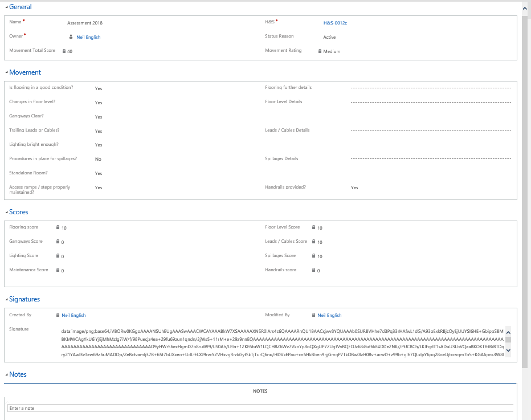Click lock icon beside Handrails score
Viewport: 531px width, 420px height.
(314, 270)
